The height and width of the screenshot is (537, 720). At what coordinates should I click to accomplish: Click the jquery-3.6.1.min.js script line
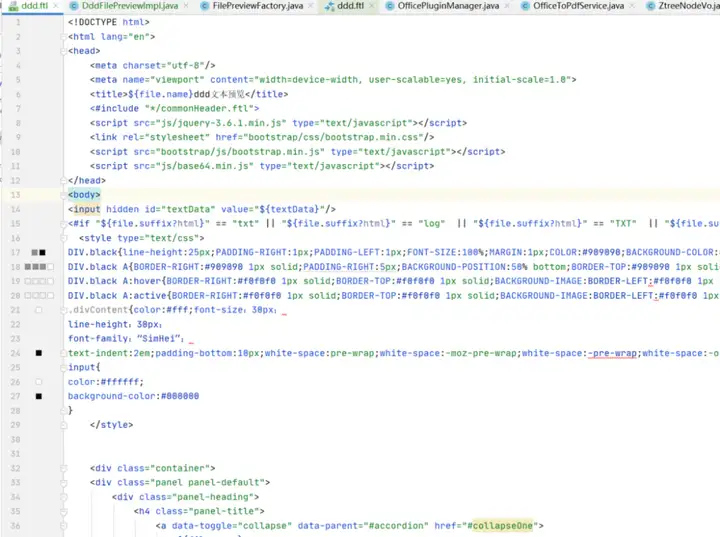click(x=278, y=123)
